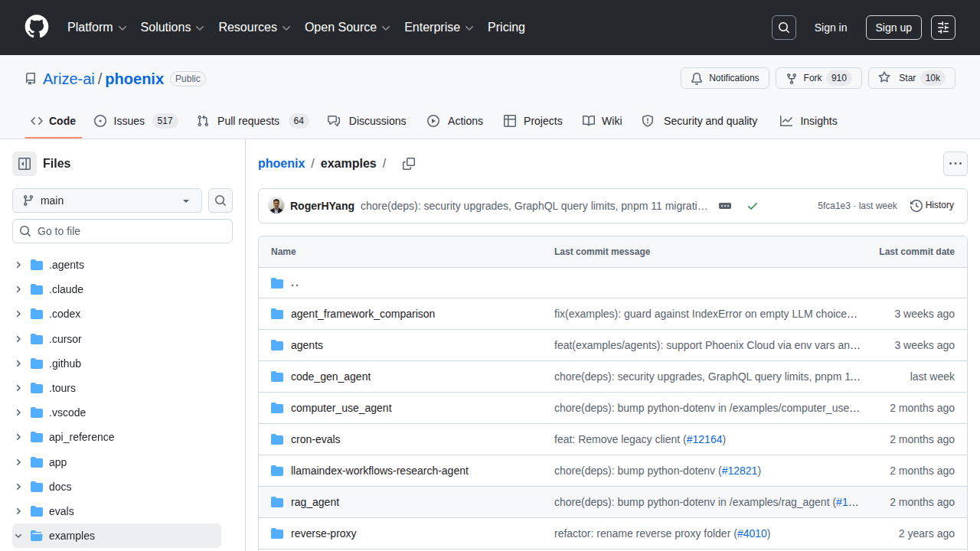Expand the evals folder chevron
The width and height of the screenshot is (980, 551).
18,511
